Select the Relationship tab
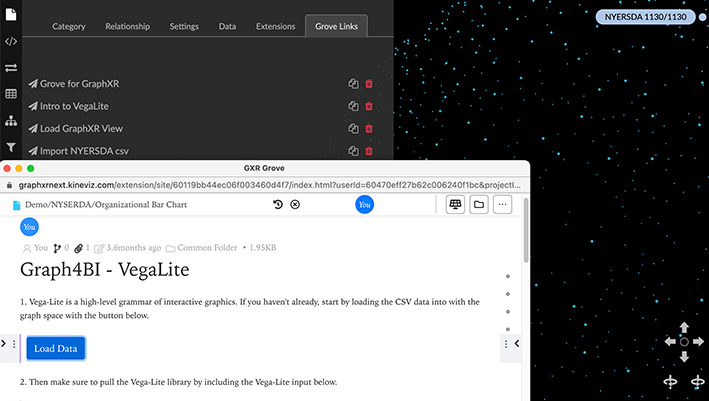Viewport: 709px width, 401px height. pos(126,26)
